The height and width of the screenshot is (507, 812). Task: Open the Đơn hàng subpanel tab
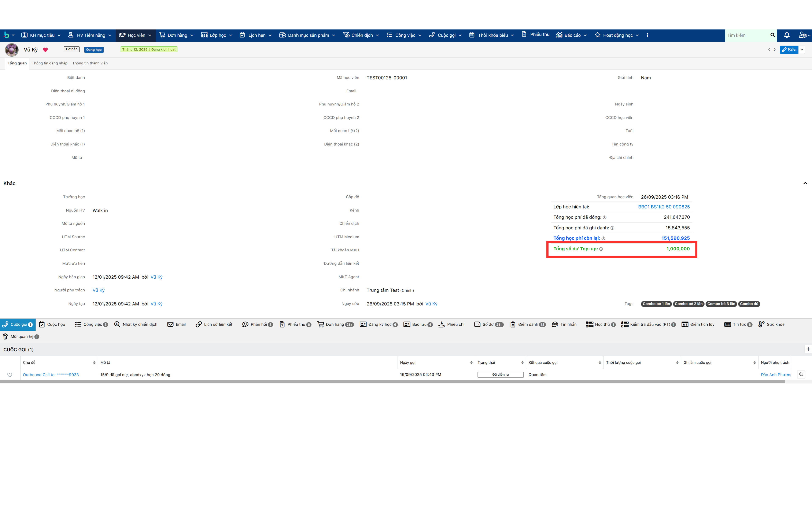pos(335,324)
